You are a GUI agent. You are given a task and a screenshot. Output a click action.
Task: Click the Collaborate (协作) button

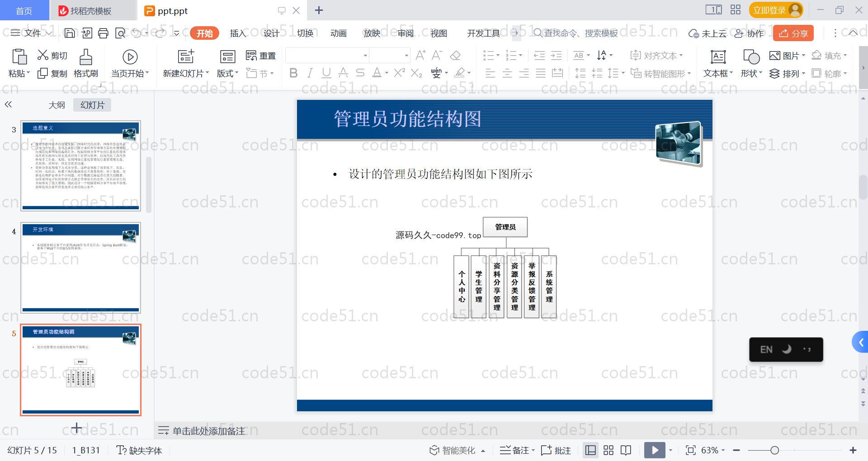click(x=749, y=33)
